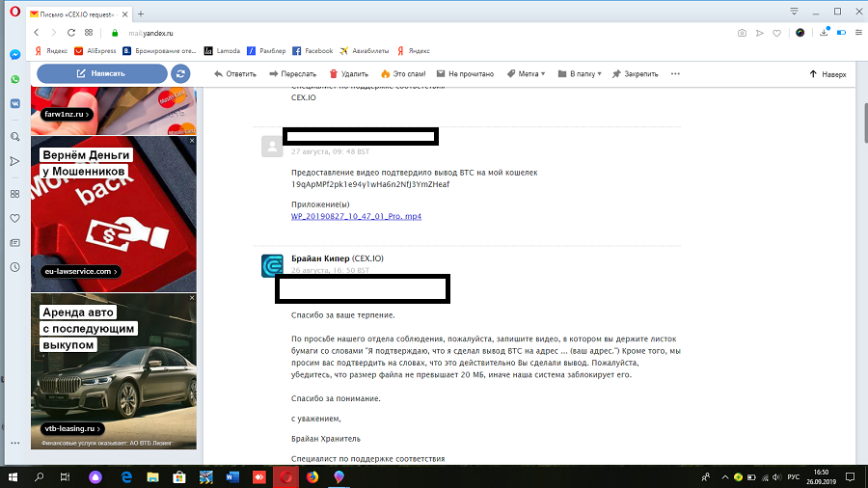868x488 pixels.
Task: Open eu-lawservice.com ad link
Action: (x=81, y=271)
